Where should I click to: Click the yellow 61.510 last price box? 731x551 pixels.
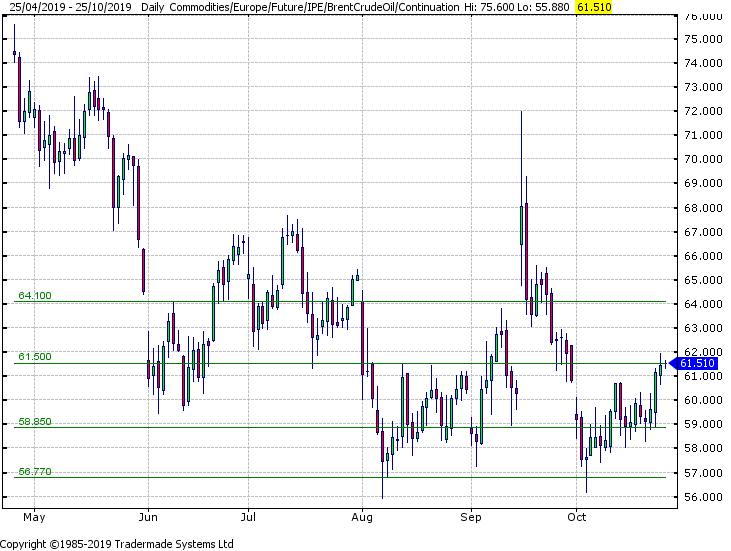(x=594, y=7)
